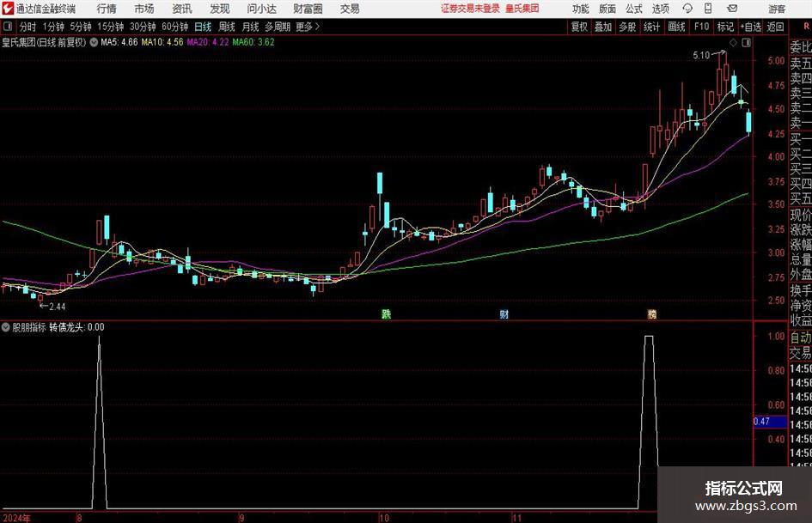Open the 交易 menu
Image resolution: width=812 pixels, height=523 pixels.
350,9
